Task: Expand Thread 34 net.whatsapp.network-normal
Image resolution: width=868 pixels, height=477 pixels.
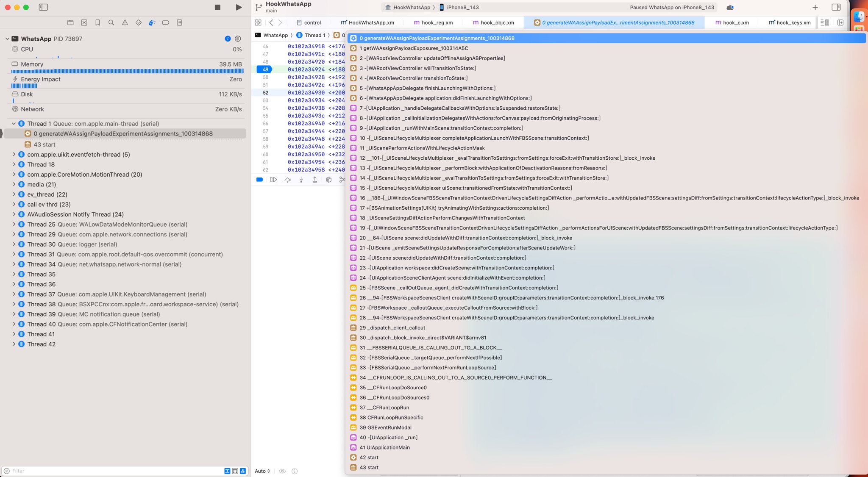Action: click(x=14, y=264)
